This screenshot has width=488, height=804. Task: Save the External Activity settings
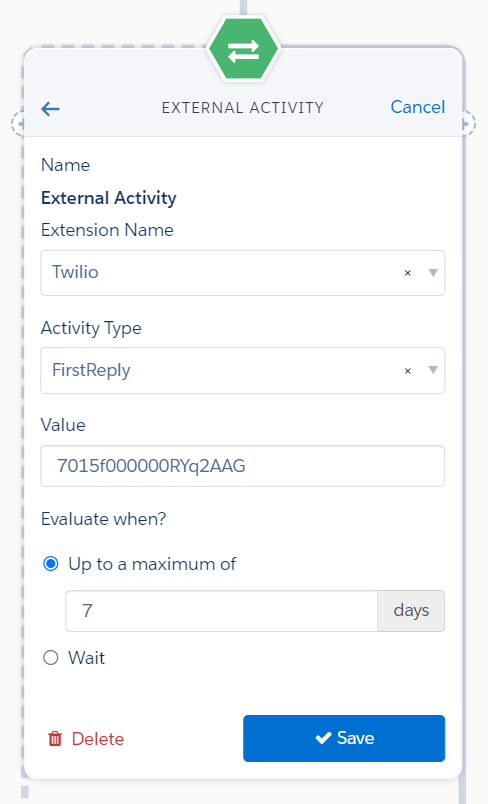344,738
